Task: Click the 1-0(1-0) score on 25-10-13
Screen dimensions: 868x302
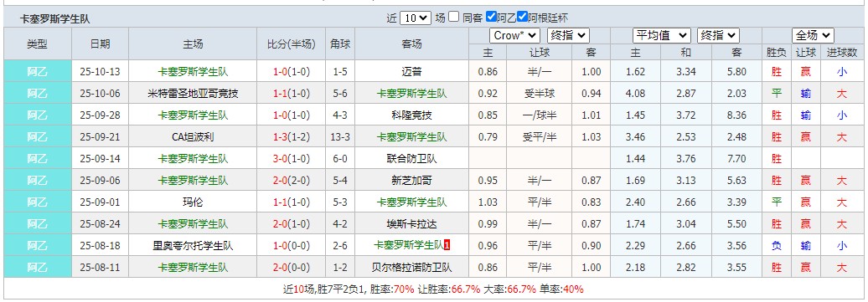Action: [x=292, y=72]
